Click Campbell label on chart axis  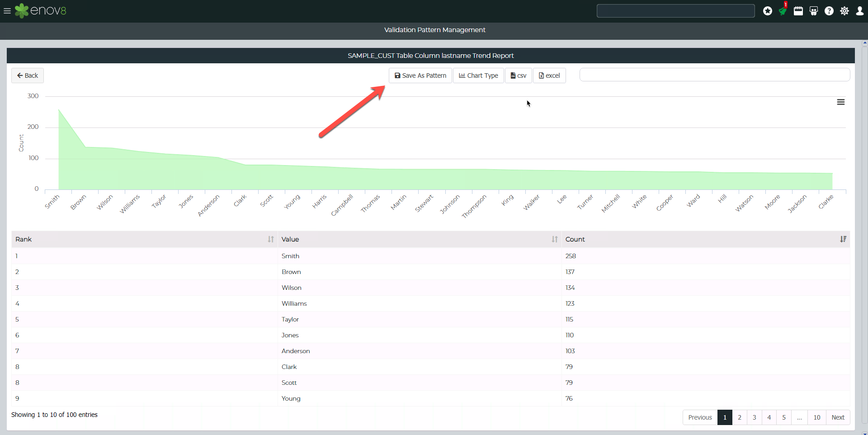tap(342, 205)
